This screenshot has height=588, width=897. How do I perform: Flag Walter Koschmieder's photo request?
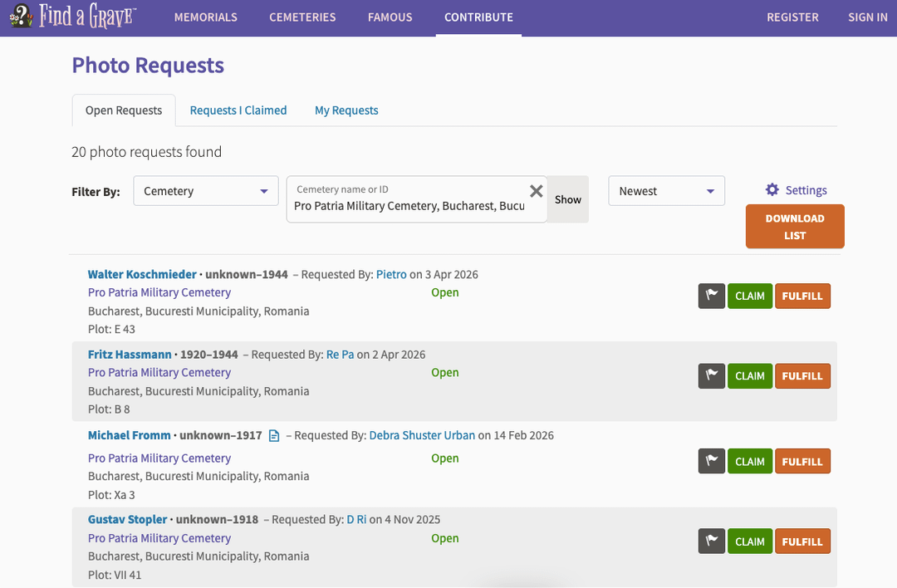[x=711, y=296]
